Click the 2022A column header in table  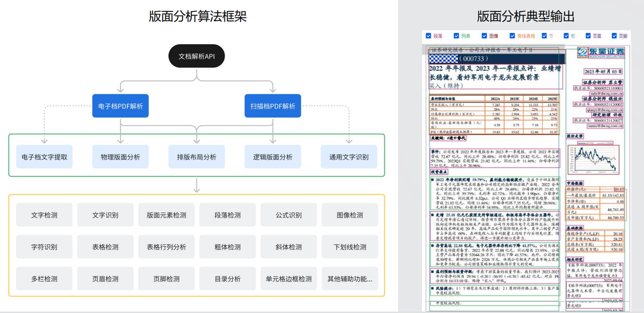495,98
